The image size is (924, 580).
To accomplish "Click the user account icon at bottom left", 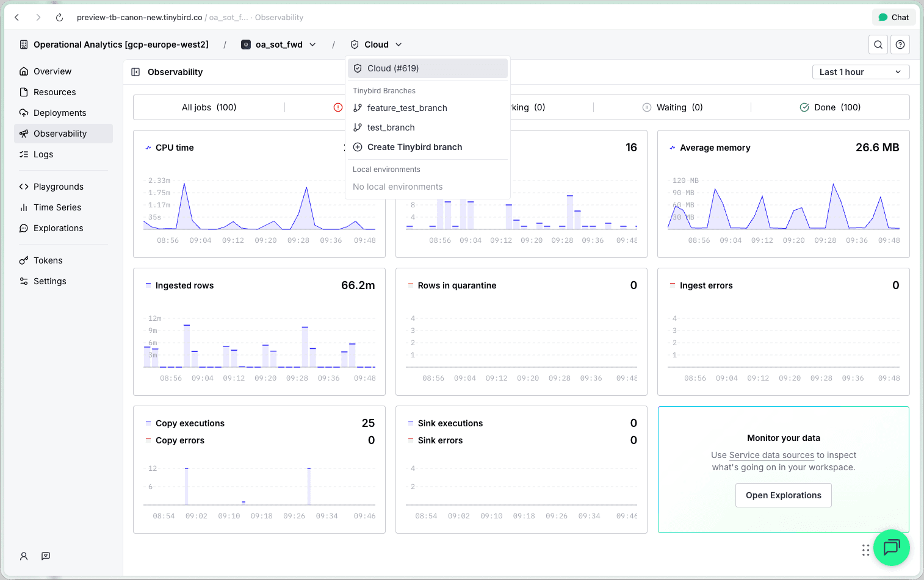I will 24,556.
